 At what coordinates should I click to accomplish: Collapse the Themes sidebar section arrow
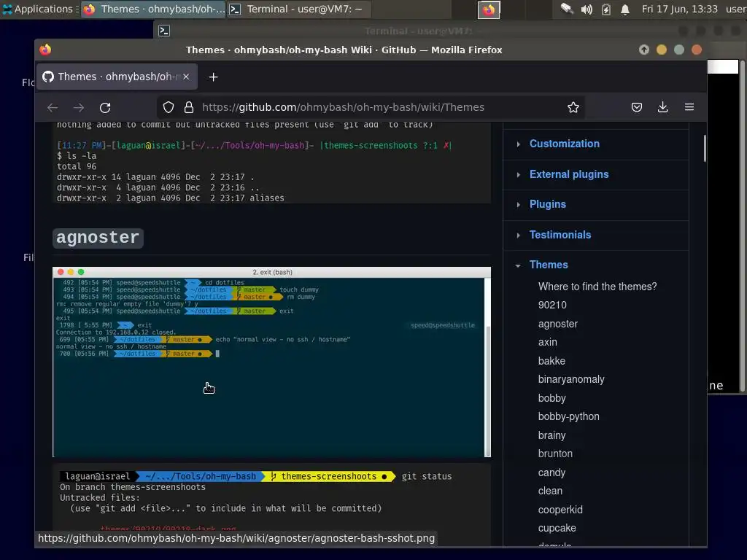tap(519, 265)
